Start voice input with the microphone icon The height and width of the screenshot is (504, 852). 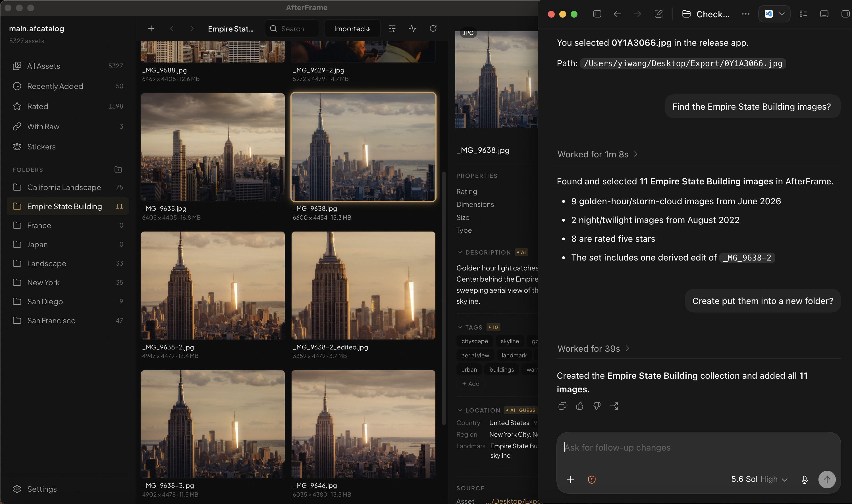coord(805,480)
